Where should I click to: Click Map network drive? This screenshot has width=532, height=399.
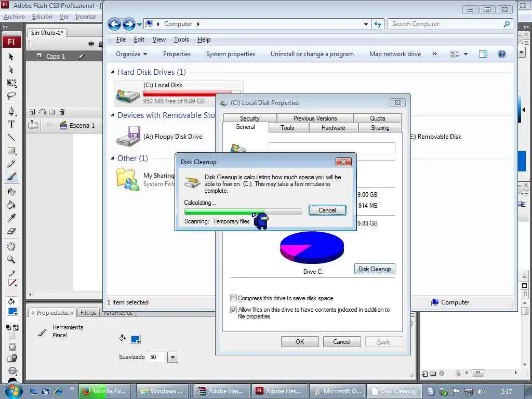point(395,54)
